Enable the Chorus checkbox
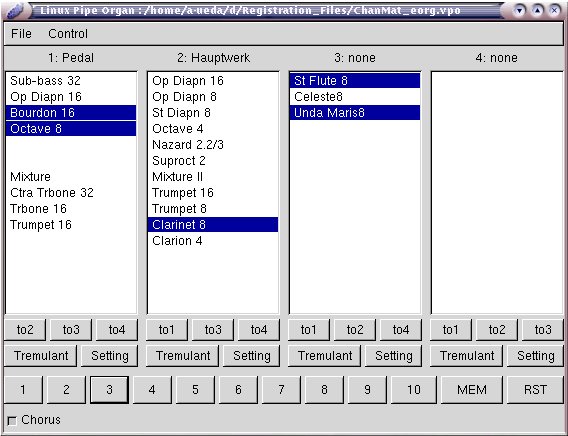Screen dimensions: 568x436 12,421
